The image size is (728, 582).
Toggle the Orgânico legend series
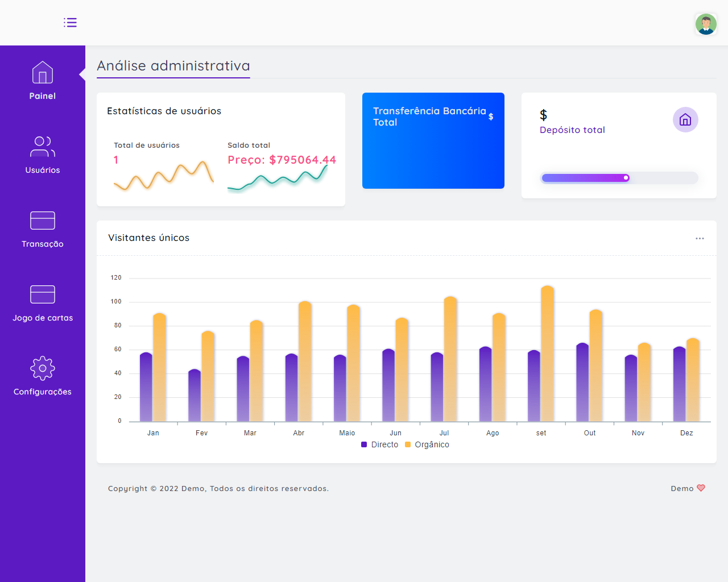click(427, 444)
